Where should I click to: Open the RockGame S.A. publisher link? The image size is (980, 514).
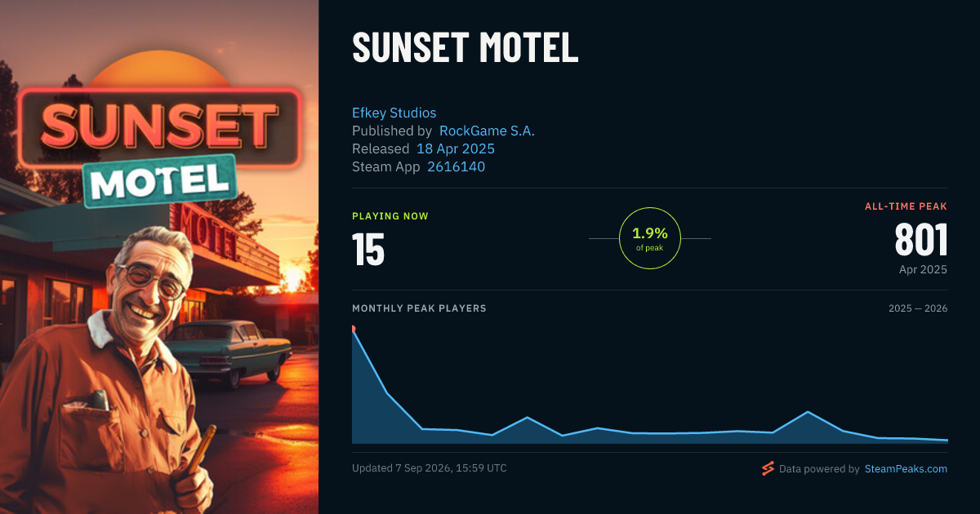coord(487,131)
